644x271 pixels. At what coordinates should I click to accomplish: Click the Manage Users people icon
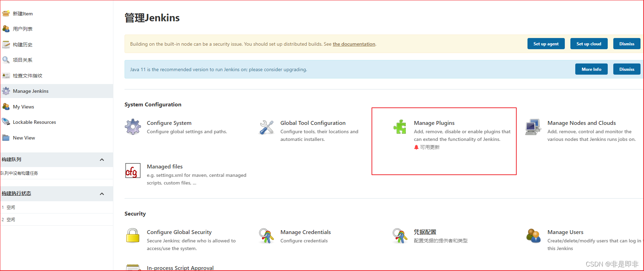tap(533, 236)
